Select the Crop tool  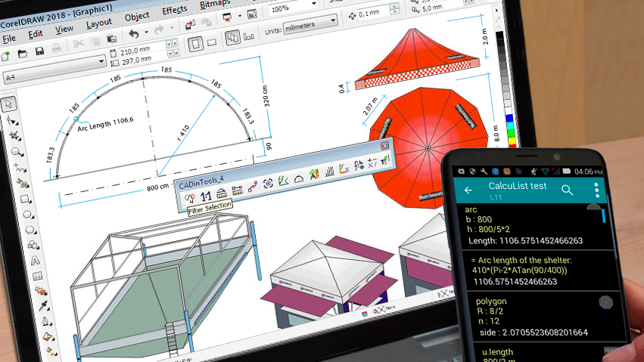click(x=15, y=136)
